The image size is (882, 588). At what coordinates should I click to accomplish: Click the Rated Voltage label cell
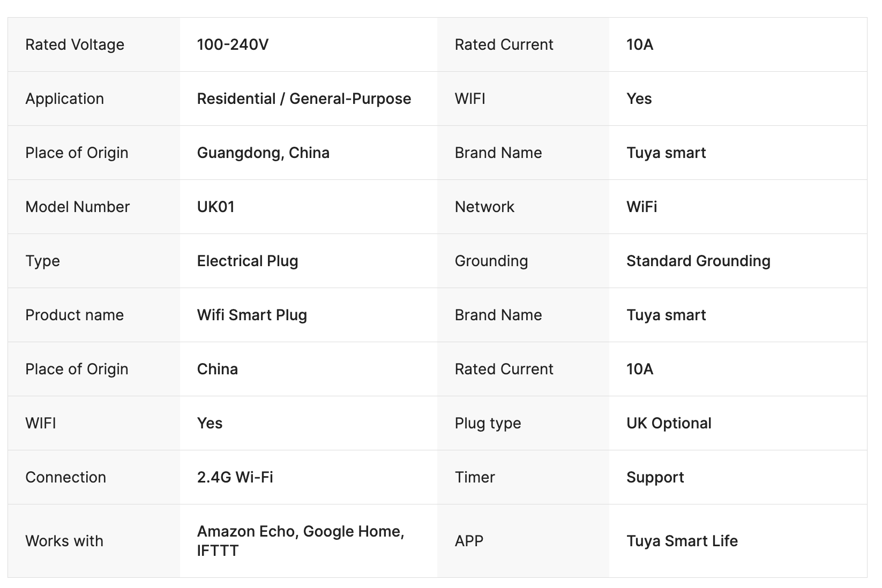74,44
